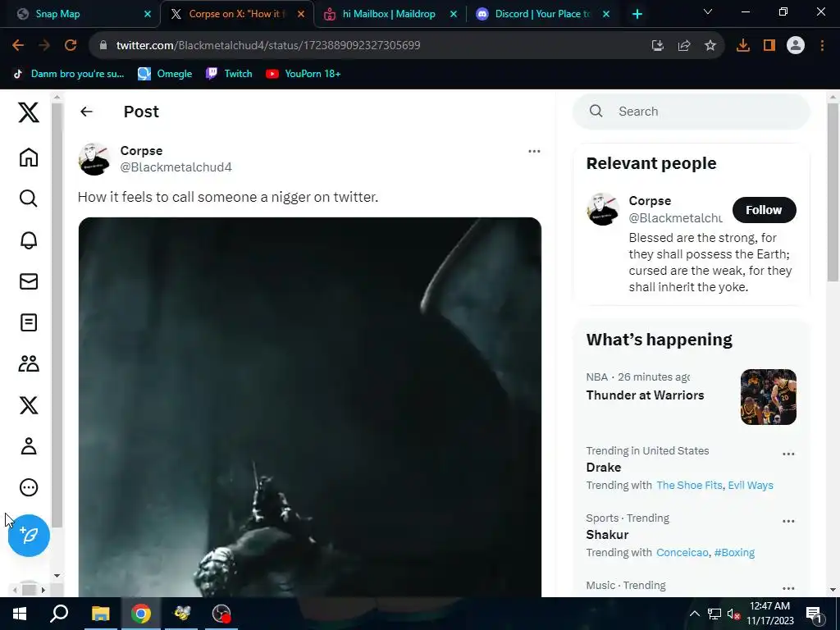Open Explore magnifier in X sidebar
The width and height of the screenshot is (840, 630).
(29, 199)
